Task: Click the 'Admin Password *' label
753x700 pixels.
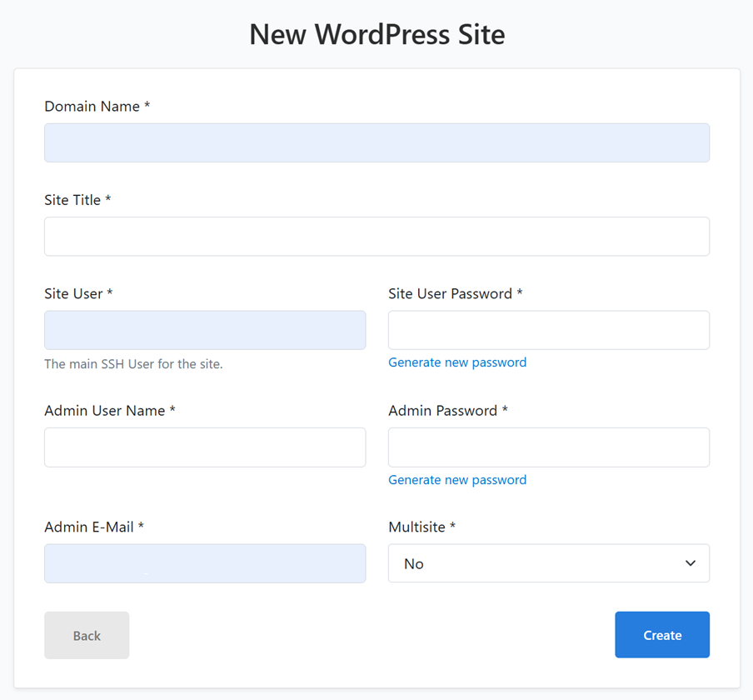Action: [x=448, y=411]
